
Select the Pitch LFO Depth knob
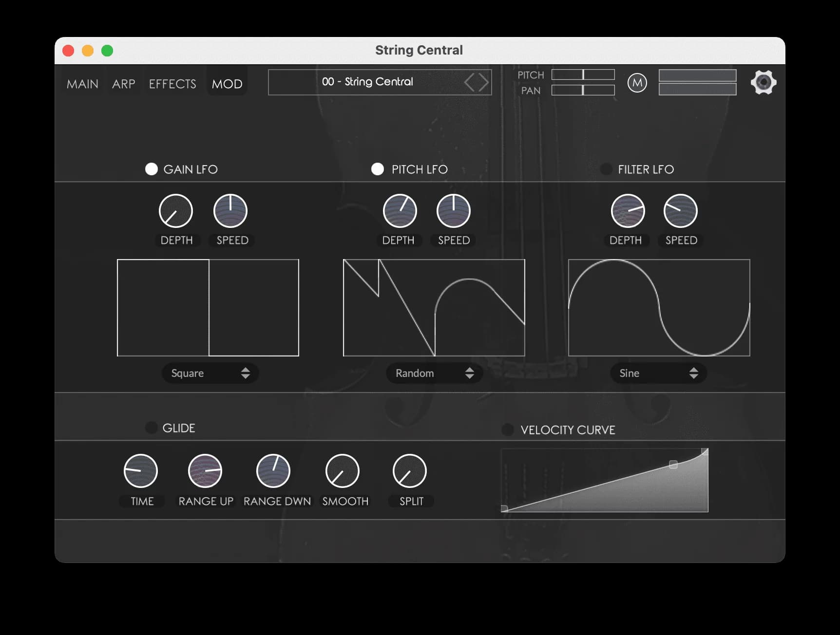click(399, 211)
